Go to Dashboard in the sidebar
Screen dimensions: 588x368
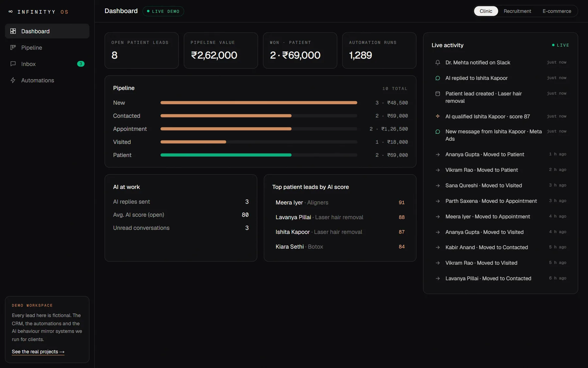(47, 31)
